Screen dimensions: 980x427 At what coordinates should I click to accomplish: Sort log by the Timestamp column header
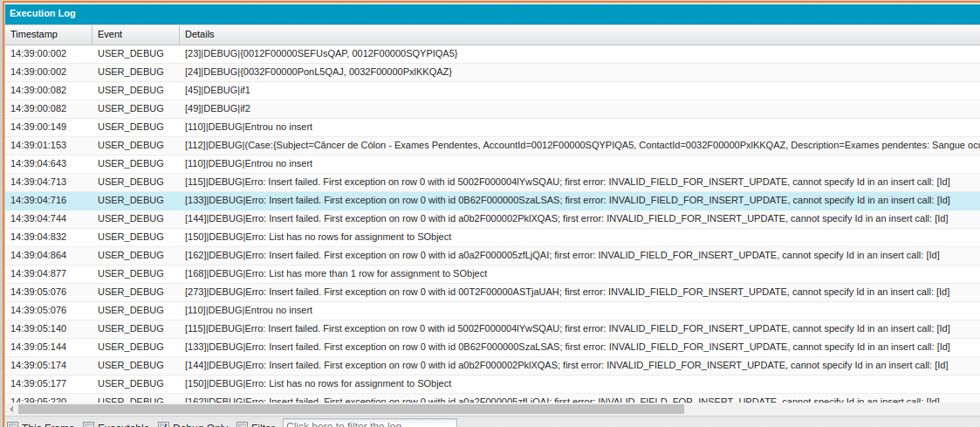[x=48, y=34]
